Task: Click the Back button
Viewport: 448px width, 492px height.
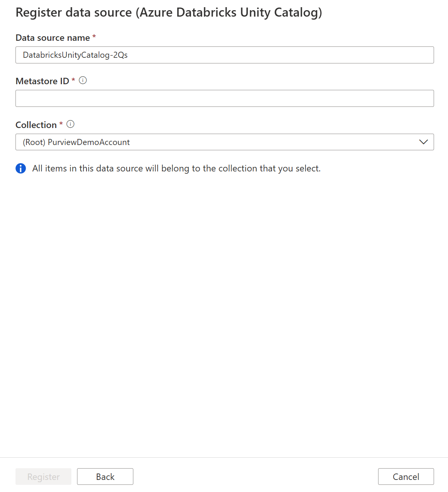Action: pos(105,477)
